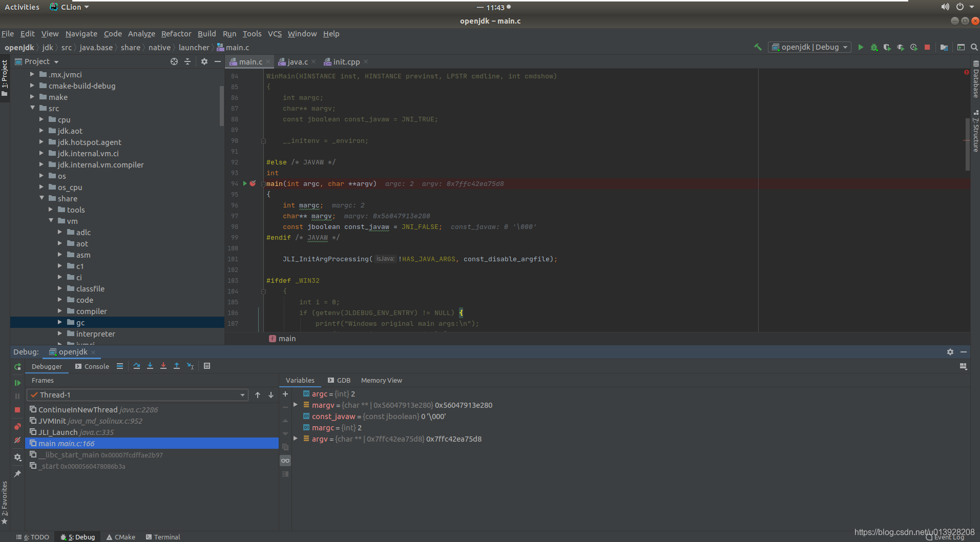The image size is (980, 542).
Task: Resume program with the green debug sidebar icon
Action: pyautogui.click(x=17, y=383)
